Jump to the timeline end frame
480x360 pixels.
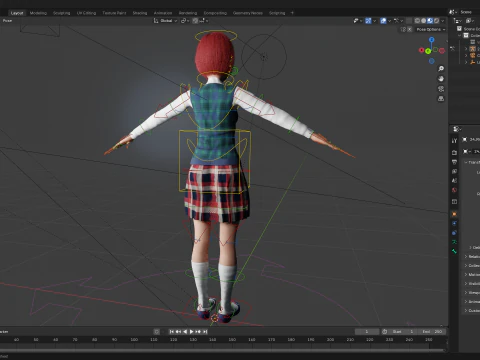point(205,332)
